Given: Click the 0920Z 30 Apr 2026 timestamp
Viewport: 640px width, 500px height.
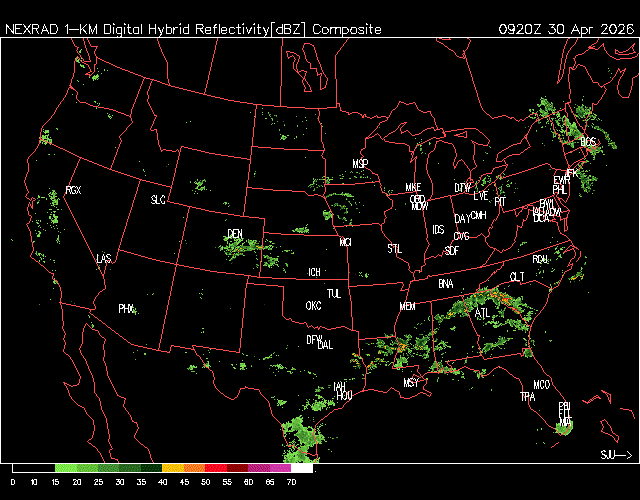Looking at the screenshot, I should point(565,29).
